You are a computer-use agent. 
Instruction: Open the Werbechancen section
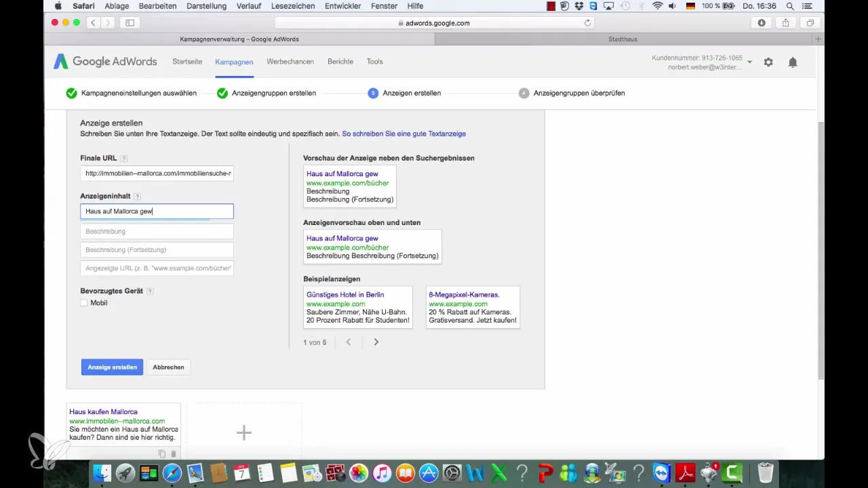pyautogui.click(x=290, y=62)
